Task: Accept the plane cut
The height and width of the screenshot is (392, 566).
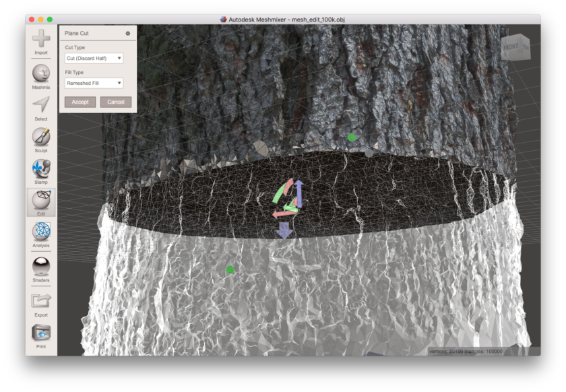Action: coord(80,102)
